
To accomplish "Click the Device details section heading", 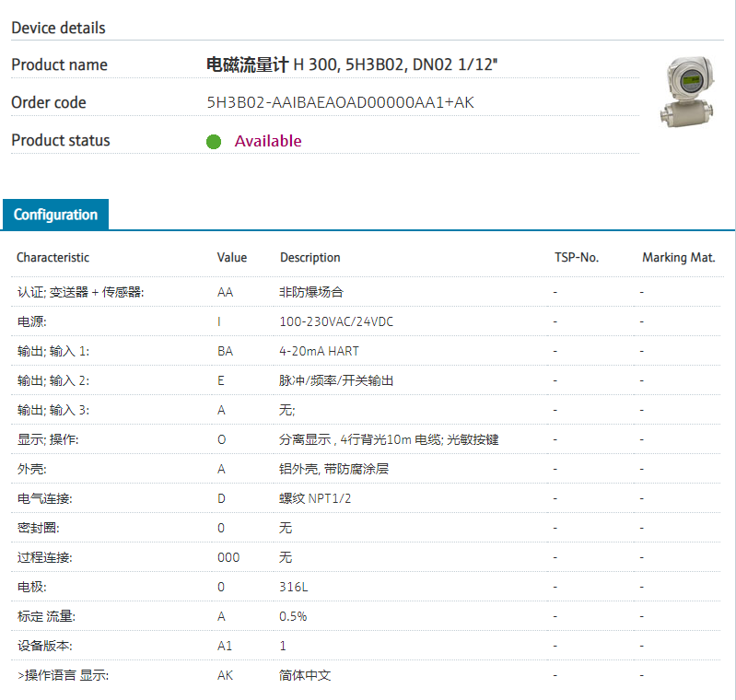I will tap(58, 28).
